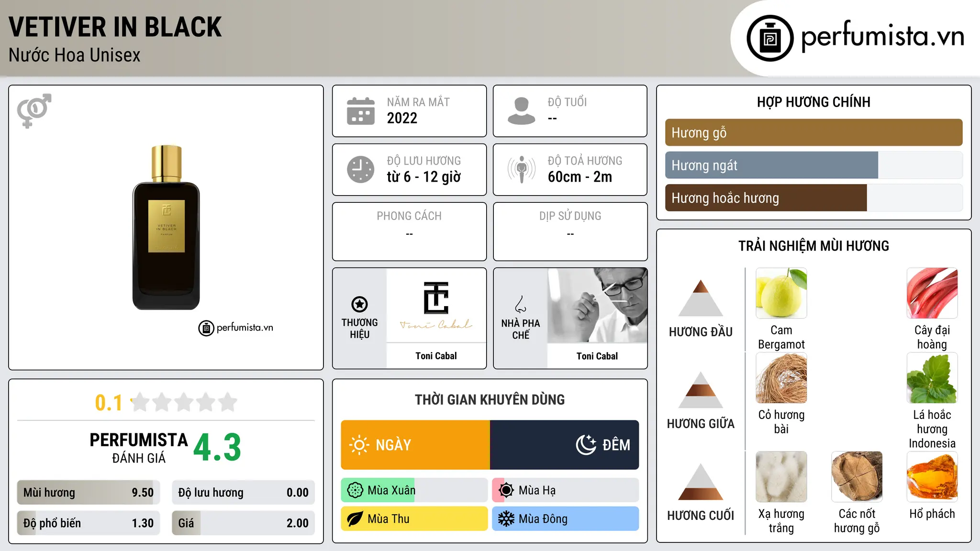Click the clock icon beside Độ lưu hương
The image size is (980, 551).
click(361, 169)
